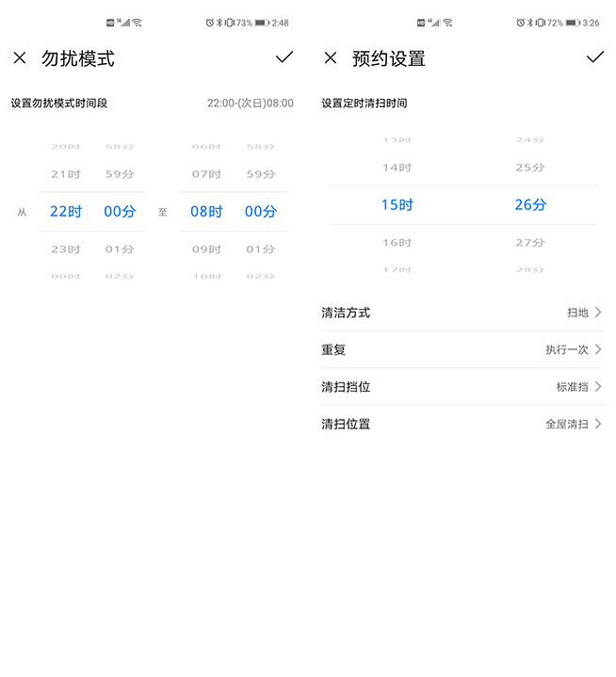
Task: Close the 预约设置 screen with X
Action: pos(331,58)
